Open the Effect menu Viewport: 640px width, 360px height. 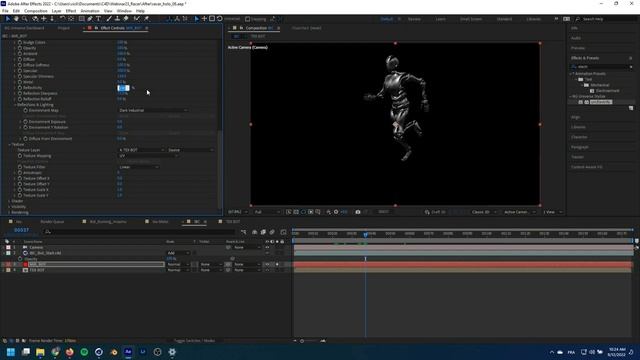(x=71, y=11)
